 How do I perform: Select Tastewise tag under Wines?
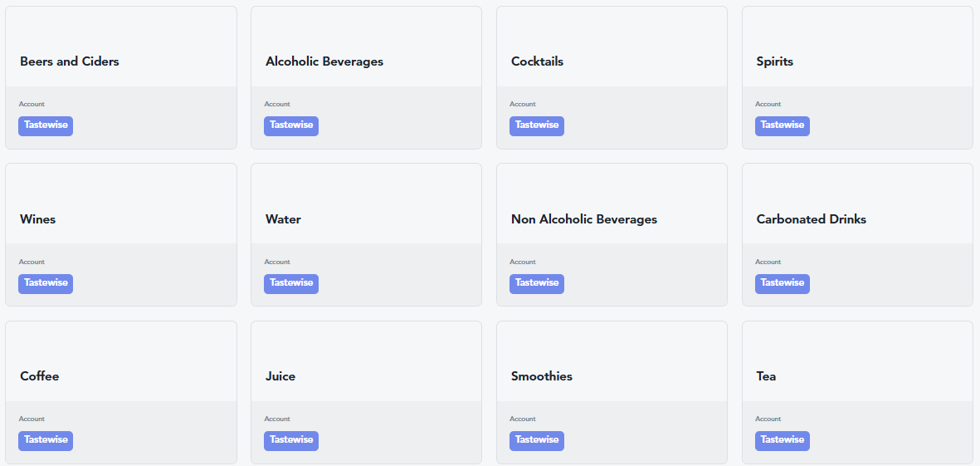pyautogui.click(x=46, y=283)
